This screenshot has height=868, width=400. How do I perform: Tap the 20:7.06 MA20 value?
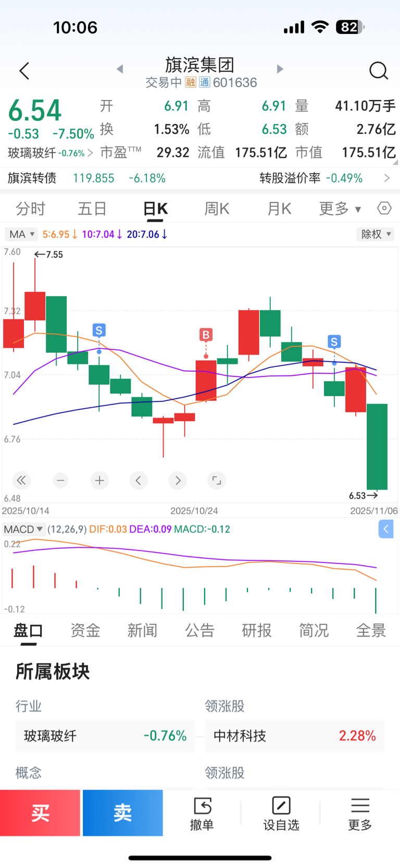(x=147, y=235)
